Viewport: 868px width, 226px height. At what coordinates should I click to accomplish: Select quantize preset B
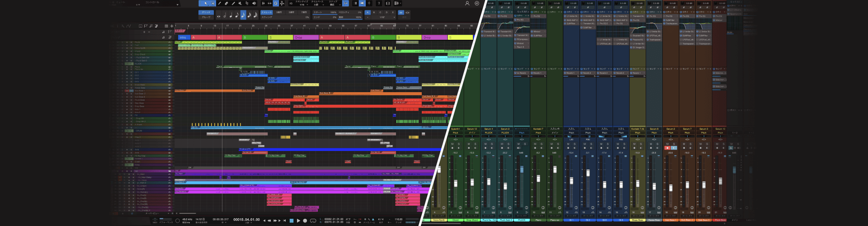pos(374,12)
